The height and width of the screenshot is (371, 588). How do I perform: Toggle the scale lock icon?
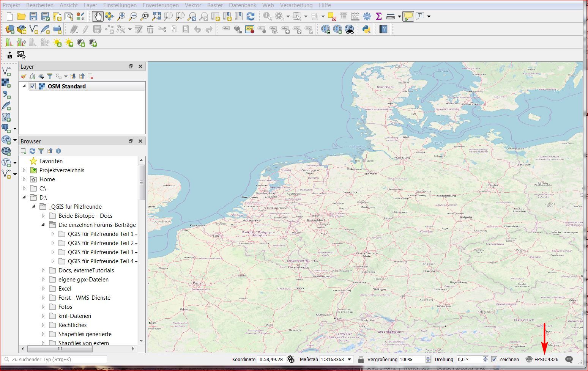pos(361,359)
